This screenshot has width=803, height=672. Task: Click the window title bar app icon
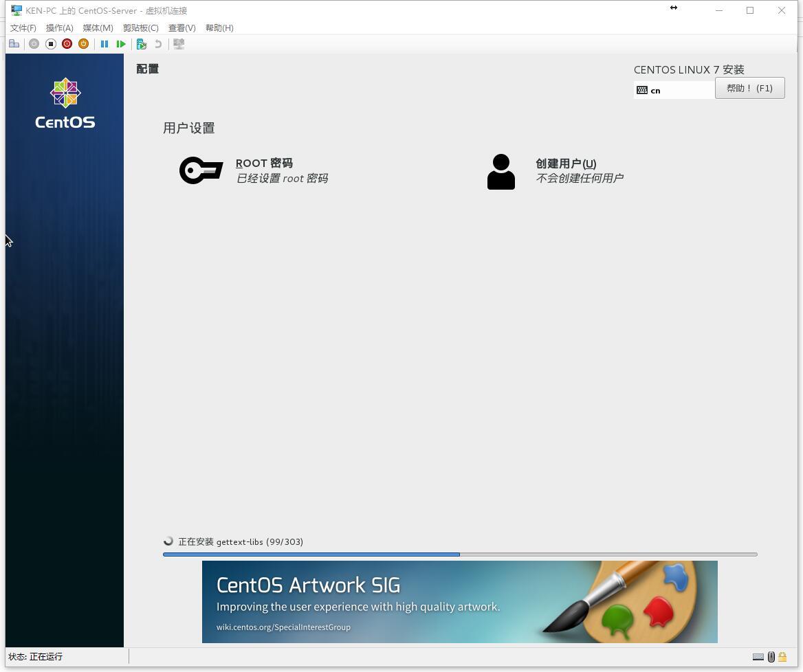coord(16,10)
